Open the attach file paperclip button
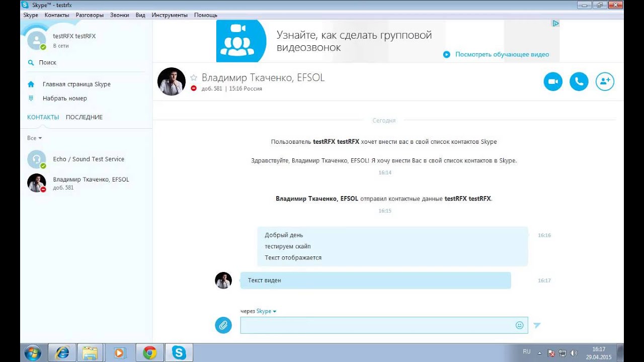The height and width of the screenshot is (362, 644). click(223, 325)
